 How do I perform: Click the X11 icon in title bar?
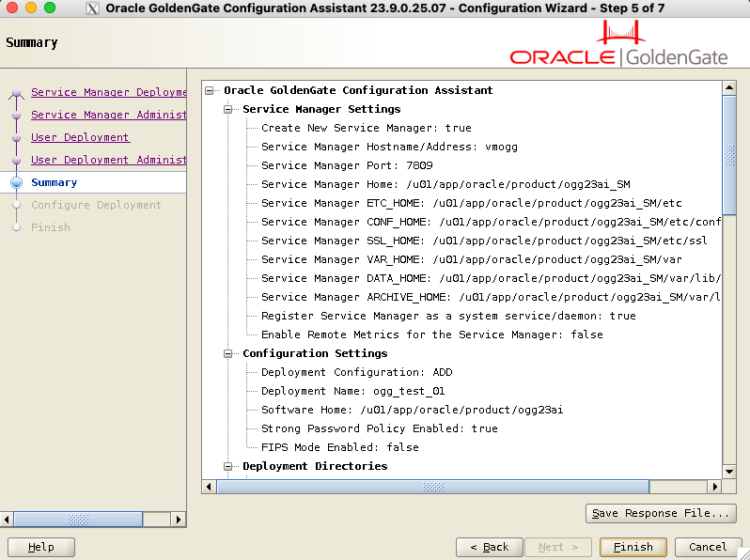94,8
